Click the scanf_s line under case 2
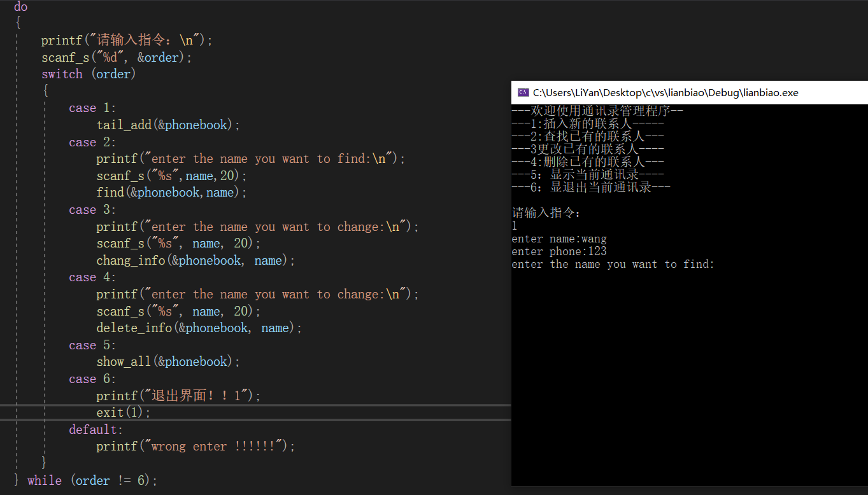 tap(172, 176)
